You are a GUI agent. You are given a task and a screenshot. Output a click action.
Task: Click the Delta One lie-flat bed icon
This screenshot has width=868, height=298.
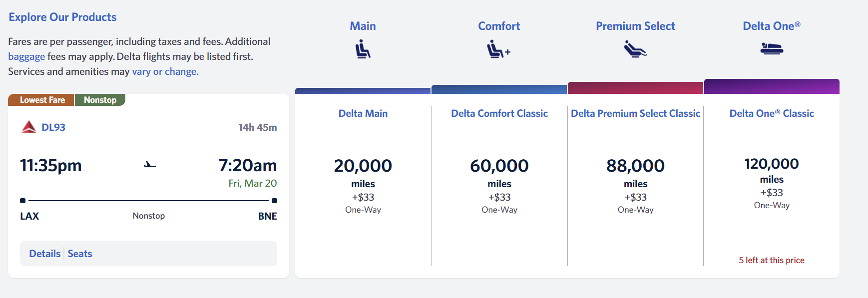pos(772,48)
